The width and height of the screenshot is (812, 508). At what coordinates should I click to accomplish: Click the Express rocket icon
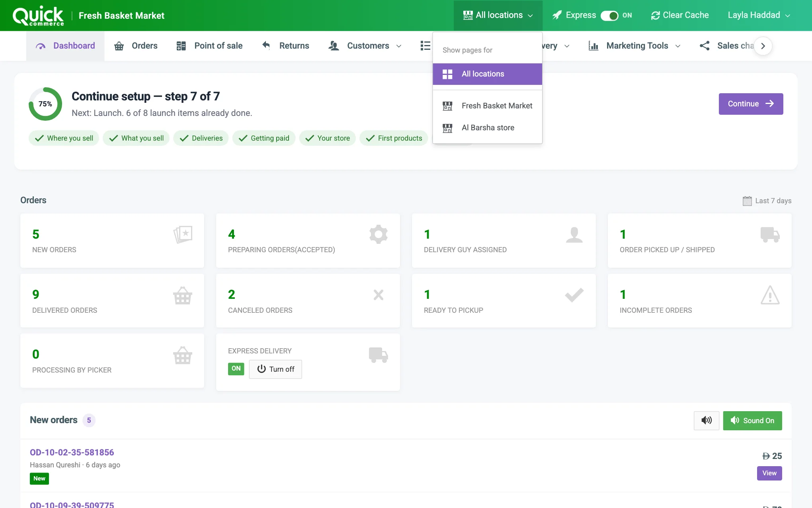(557, 15)
